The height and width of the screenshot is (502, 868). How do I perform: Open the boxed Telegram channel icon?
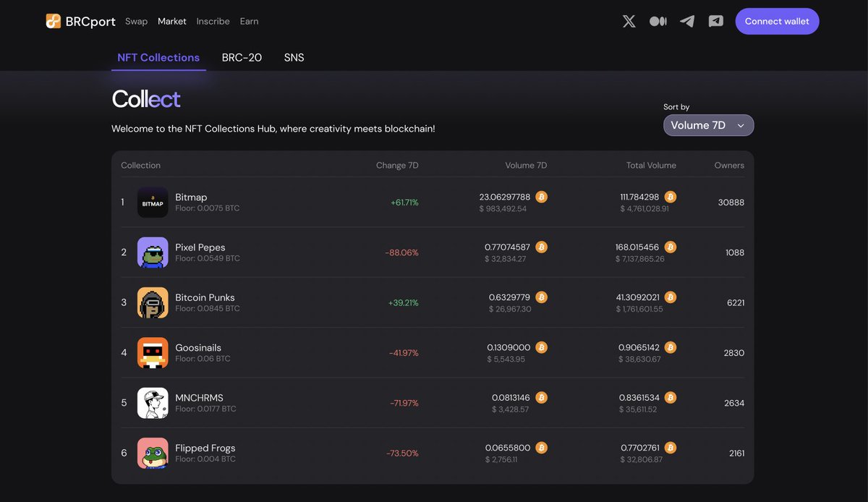716,21
